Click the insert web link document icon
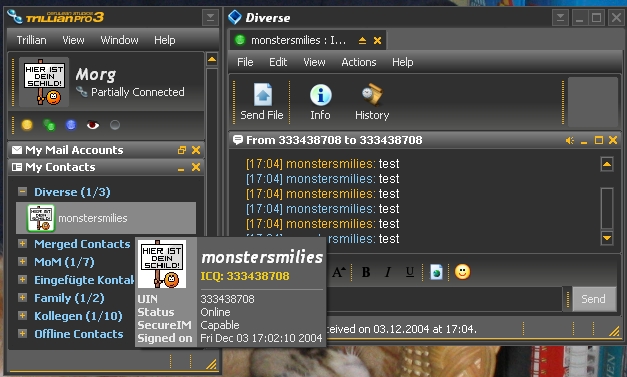Image resolution: width=627 pixels, height=377 pixels. coord(436,272)
